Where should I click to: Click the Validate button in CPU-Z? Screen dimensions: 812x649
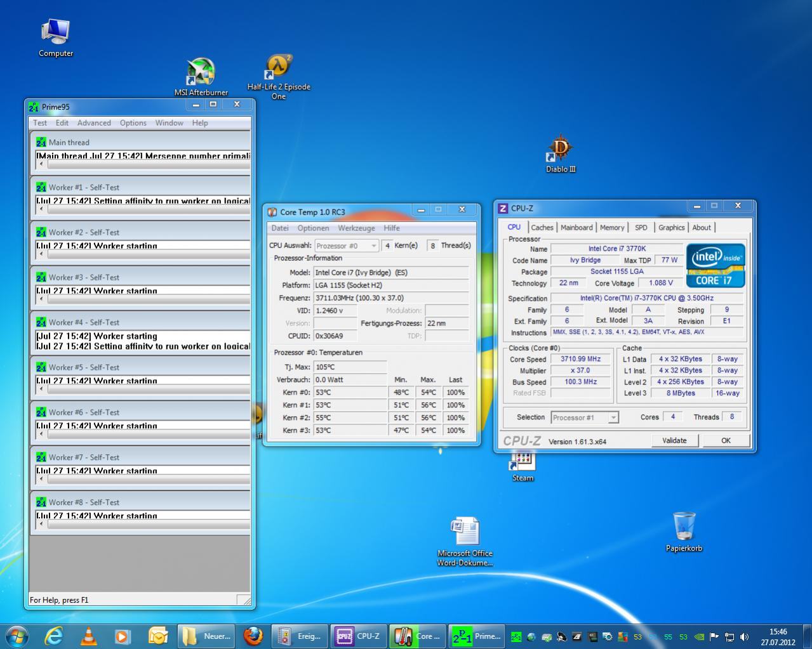point(674,440)
